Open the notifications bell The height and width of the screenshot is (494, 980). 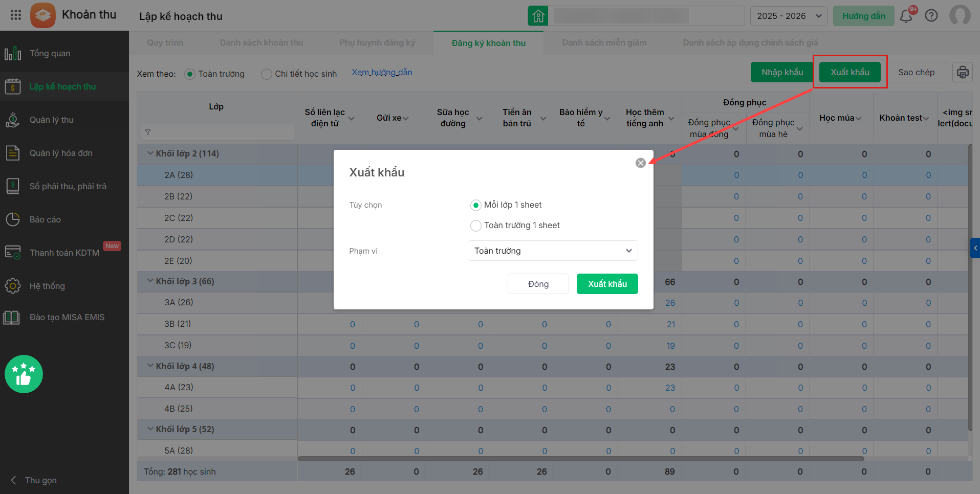tap(906, 16)
